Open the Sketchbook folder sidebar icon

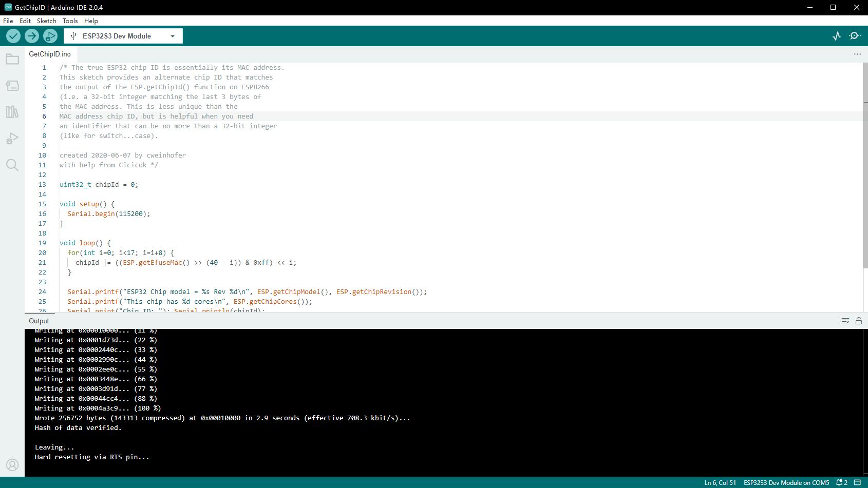pyautogui.click(x=12, y=60)
